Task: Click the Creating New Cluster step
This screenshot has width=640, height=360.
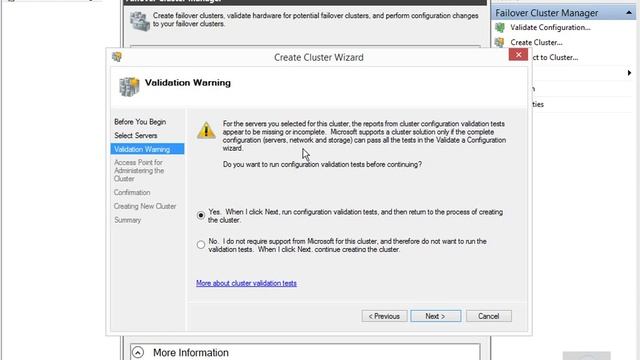Action: tap(145, 206)
